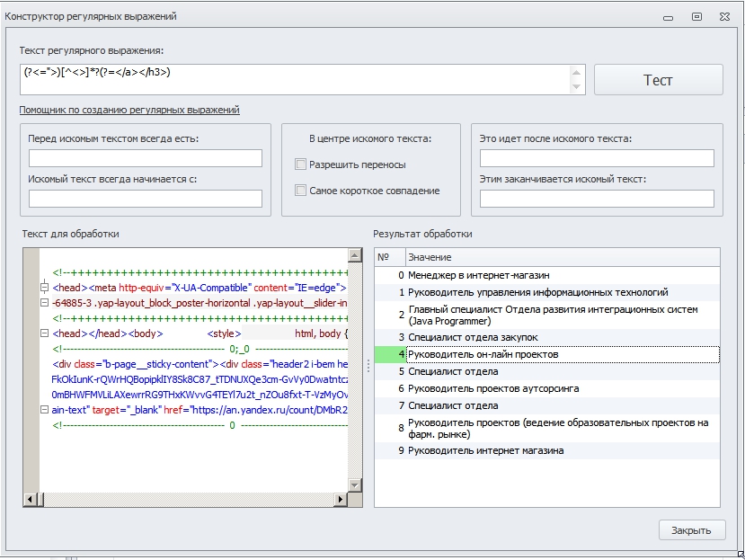Focus the 'Перед искомым текстом всегда есть' field
This screenshot has height=560, width=745.
point(146,158)
